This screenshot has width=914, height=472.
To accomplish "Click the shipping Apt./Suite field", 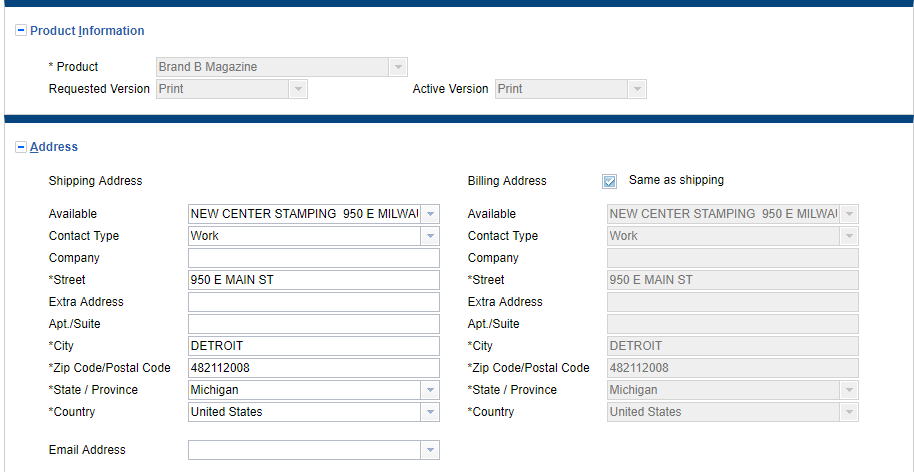I will pos(313,324).
